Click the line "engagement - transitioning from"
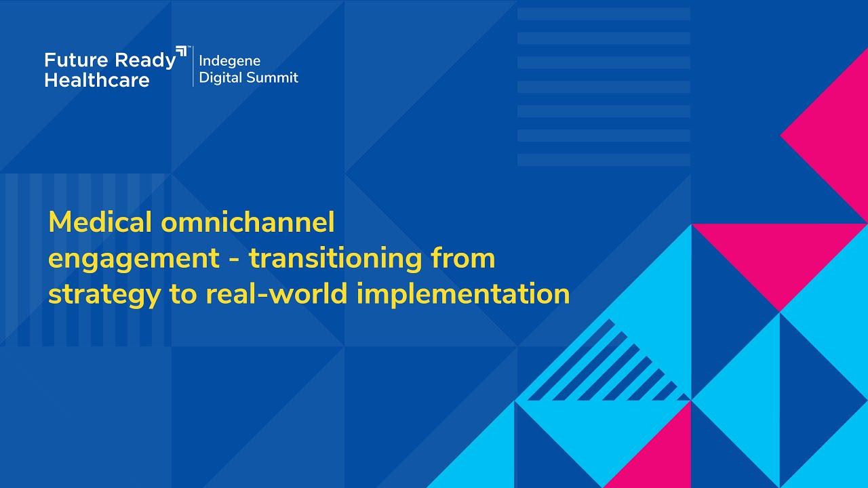The height and width of the screenshot is (488, 868). pyautogui.click(x=272, y=259)
